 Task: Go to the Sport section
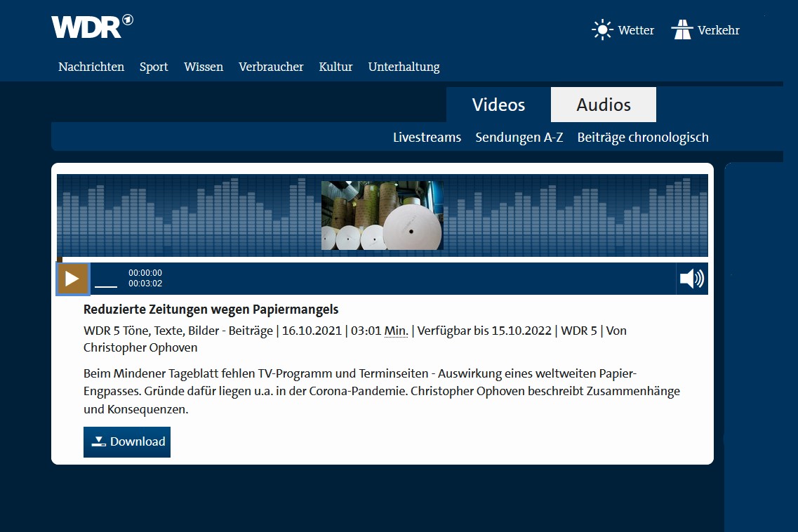coord(154,67)
